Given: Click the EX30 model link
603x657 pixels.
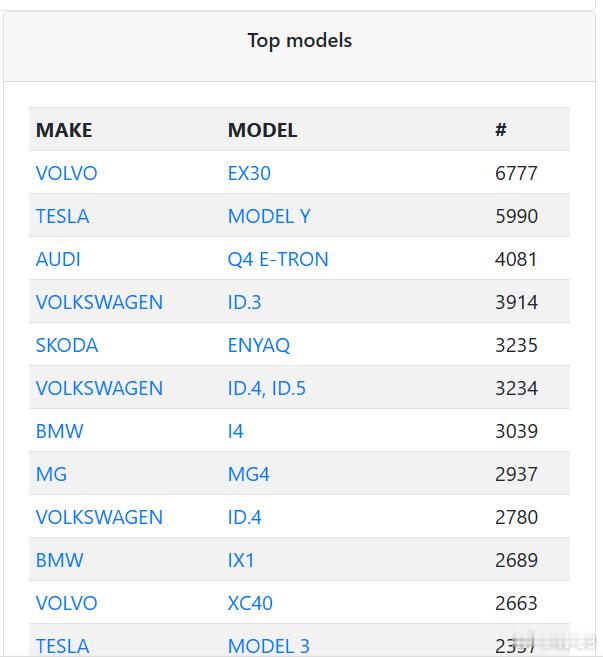Looking at the screenshot, I should click(x=249, y=173).
